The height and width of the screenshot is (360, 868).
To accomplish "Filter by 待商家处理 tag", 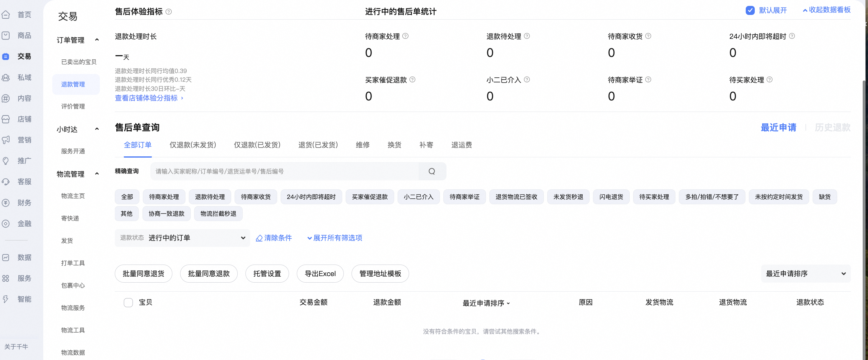I will click(164, 197).
